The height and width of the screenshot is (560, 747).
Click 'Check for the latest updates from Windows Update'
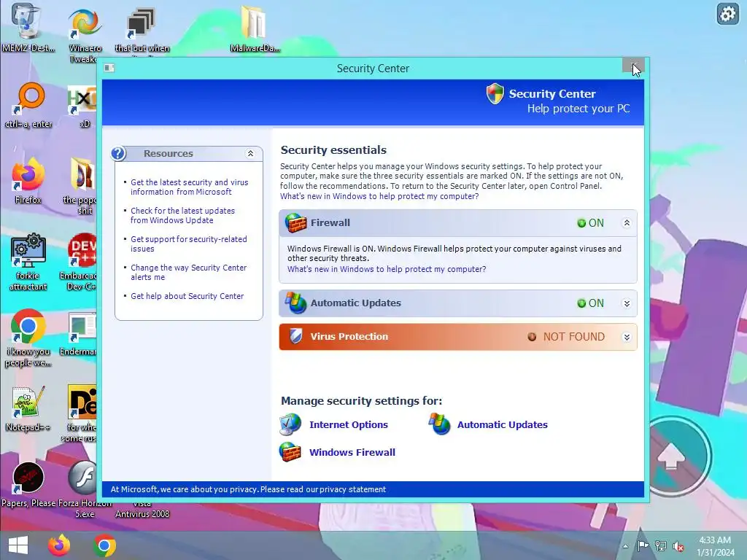point(182,215)
